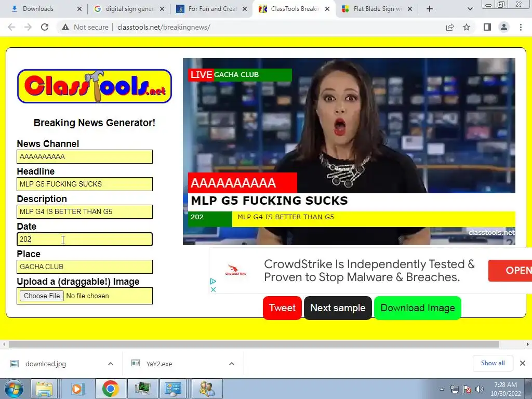Open Windows Explorer from the taskbar

[44, 389]
